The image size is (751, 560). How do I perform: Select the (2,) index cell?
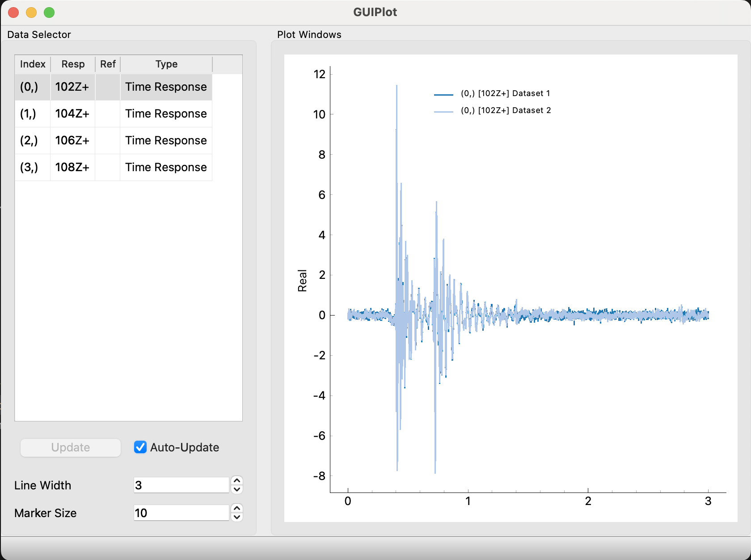pos(33,140)
